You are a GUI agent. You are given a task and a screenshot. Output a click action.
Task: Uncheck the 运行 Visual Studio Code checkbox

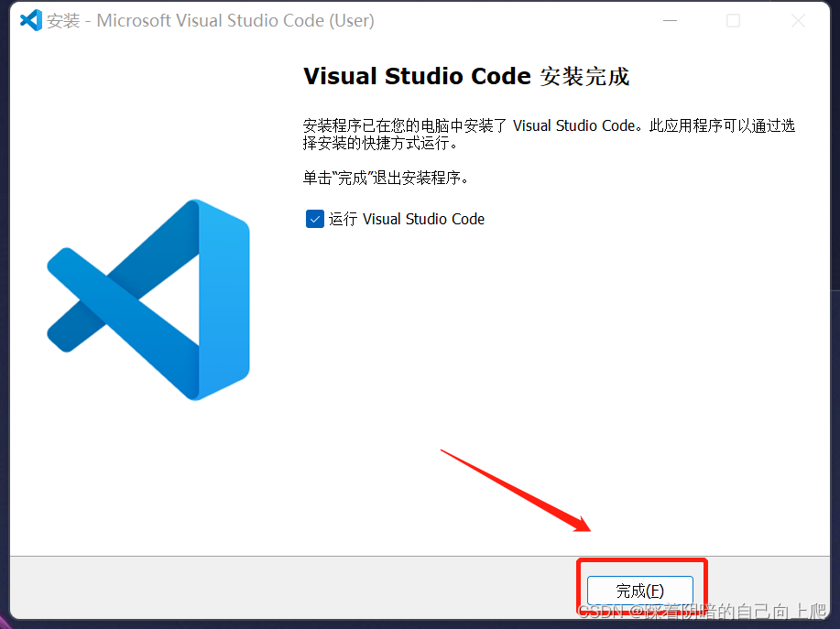[x=315, y=219]
